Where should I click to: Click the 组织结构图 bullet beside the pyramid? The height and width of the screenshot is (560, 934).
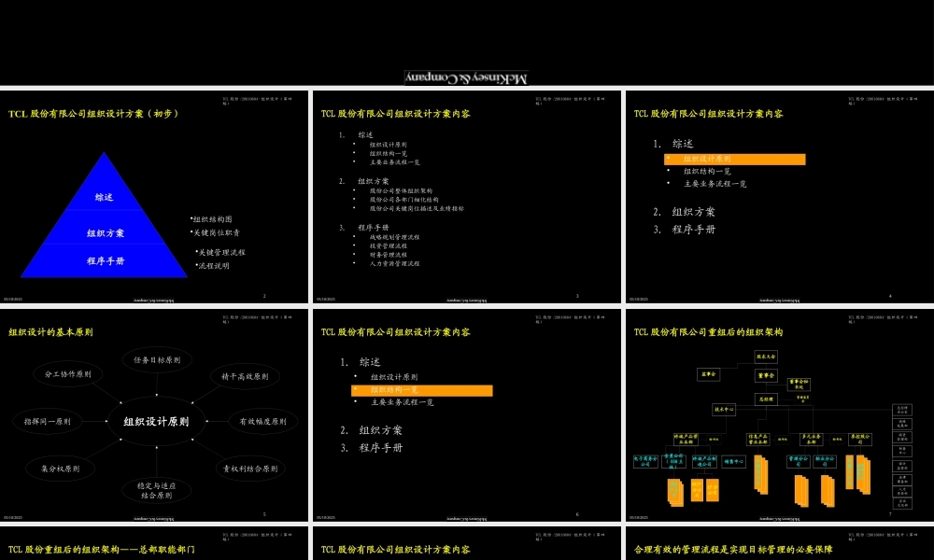click(x=211, y=219)
